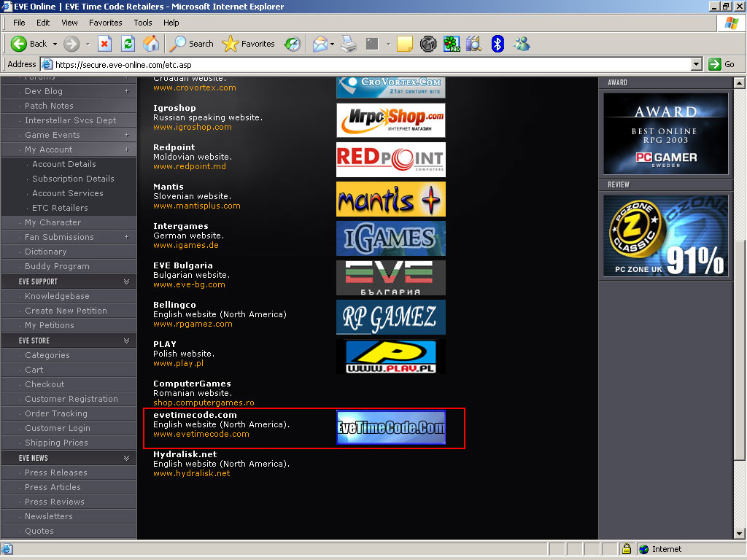Open Knowledgebase sidebar link
This screenshot has width=747, height=560.
(x=57, y=296)
